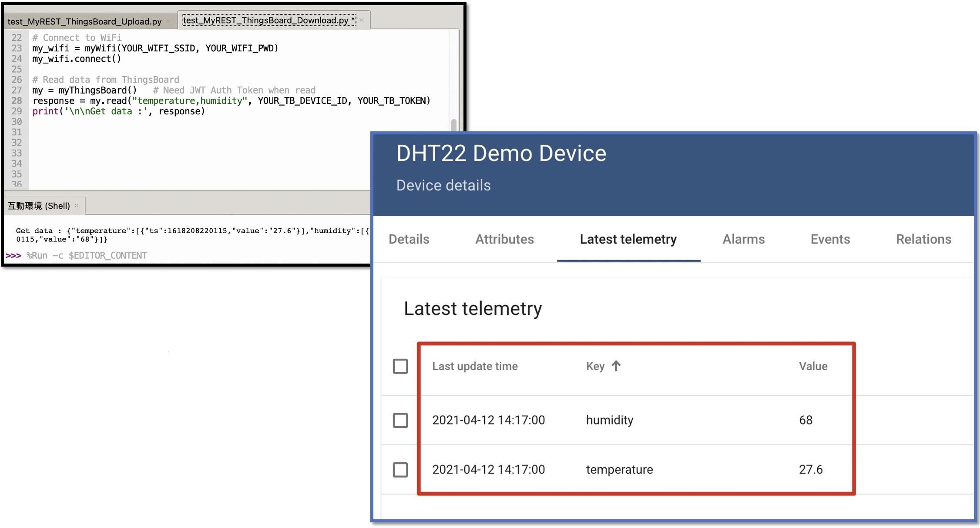Toggle sort direction on the Key column arrow
Image resolution: width=980 pixels, height=528 pixels.
[x=616, y=366]
